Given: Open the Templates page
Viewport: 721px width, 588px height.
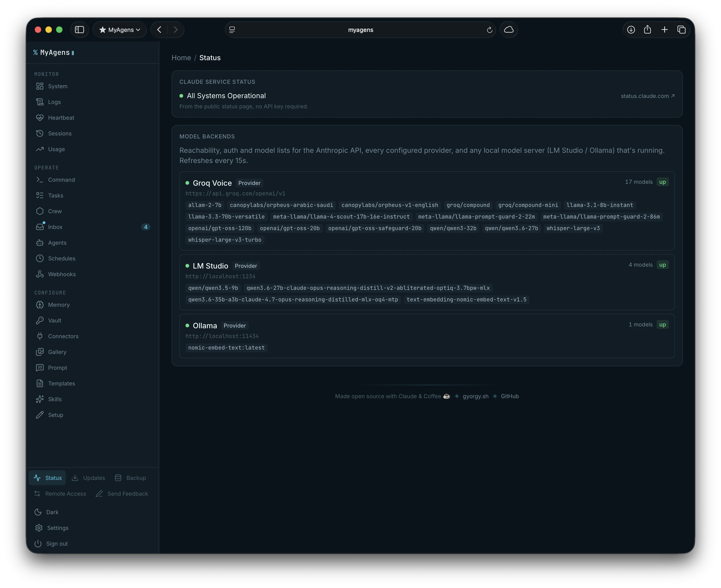Looking at the screenshot, I should pyautogui.click(x=55, y=383).
